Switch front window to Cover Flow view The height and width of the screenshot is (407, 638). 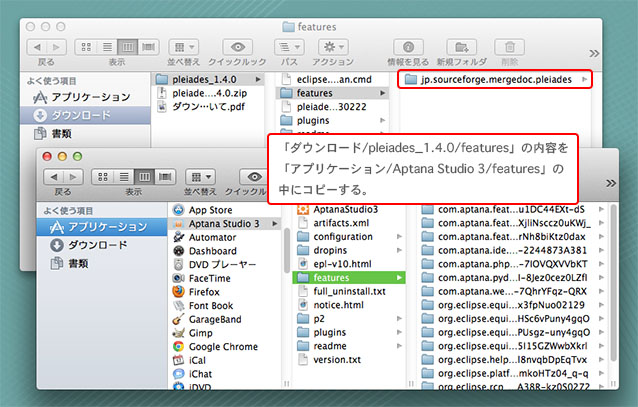coord(165,177)
